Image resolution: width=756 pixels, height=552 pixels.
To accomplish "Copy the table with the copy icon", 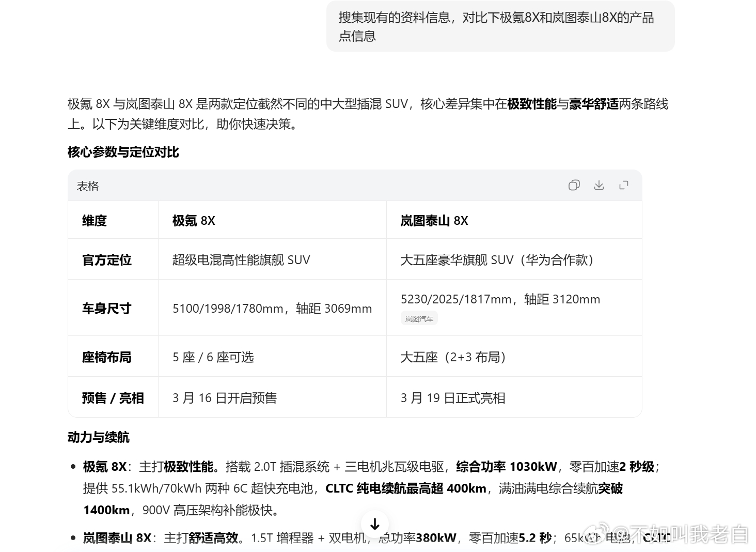I will point(574,185).
